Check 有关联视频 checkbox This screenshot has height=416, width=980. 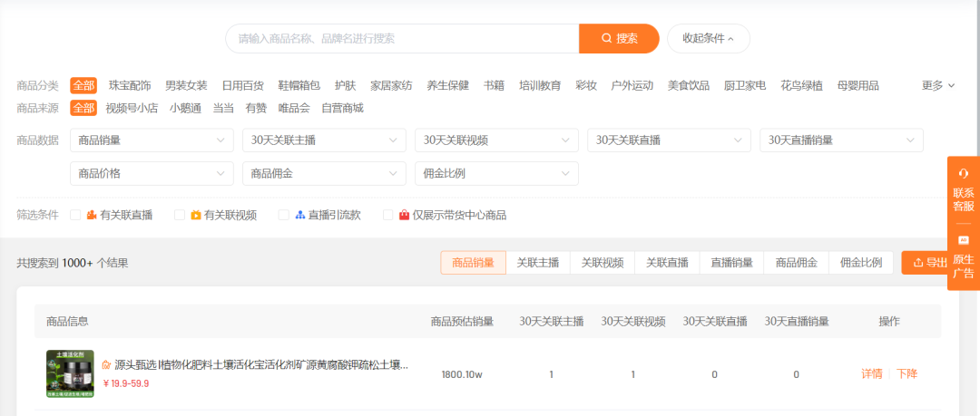click(180, 216)
